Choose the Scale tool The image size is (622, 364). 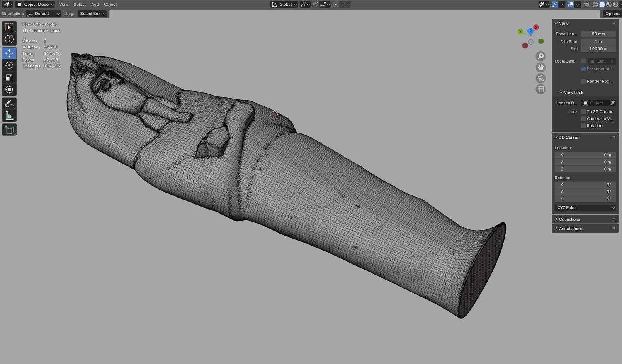click(x=9, y=77)
